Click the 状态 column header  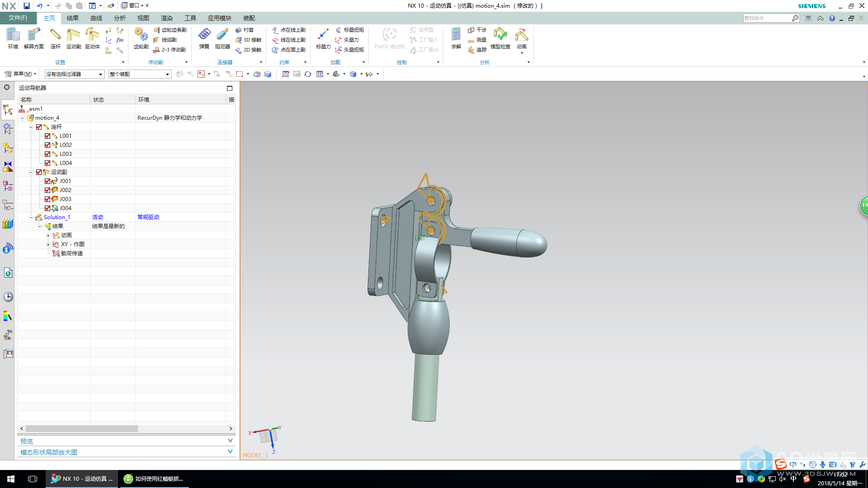[113, 99]
